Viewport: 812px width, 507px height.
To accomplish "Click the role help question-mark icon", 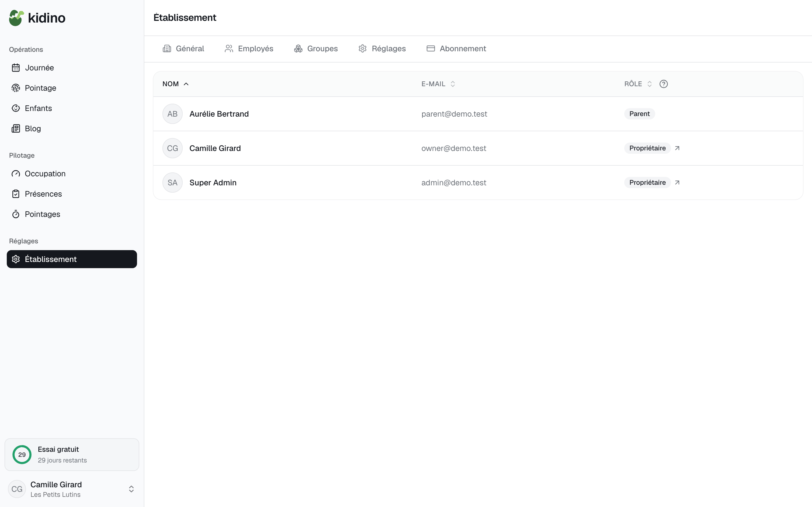I will tap(663, 84).
